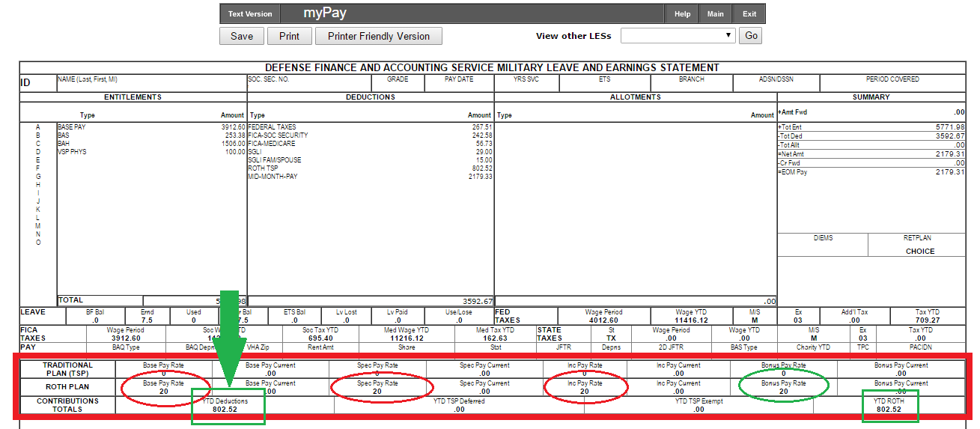The image size is (980, 429).
Task: Click the CONTRIBUTIONS TOTALS label
Action: 68,405
